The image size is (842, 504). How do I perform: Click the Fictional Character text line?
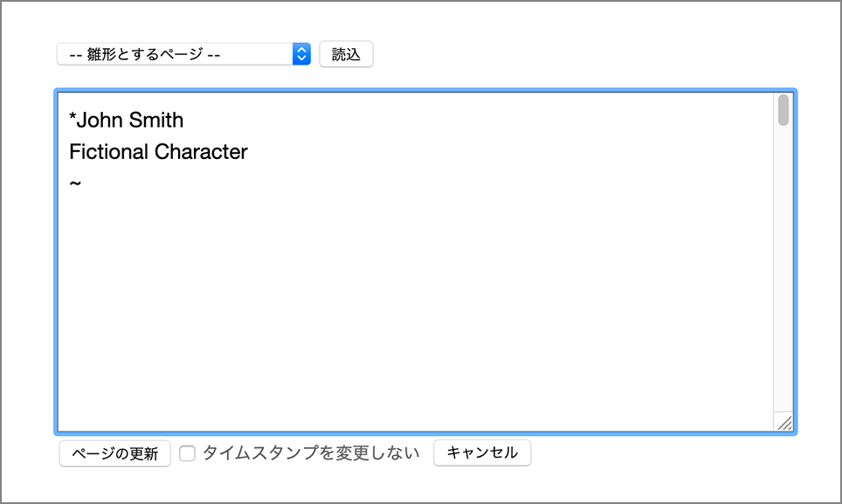coord(158,151)
